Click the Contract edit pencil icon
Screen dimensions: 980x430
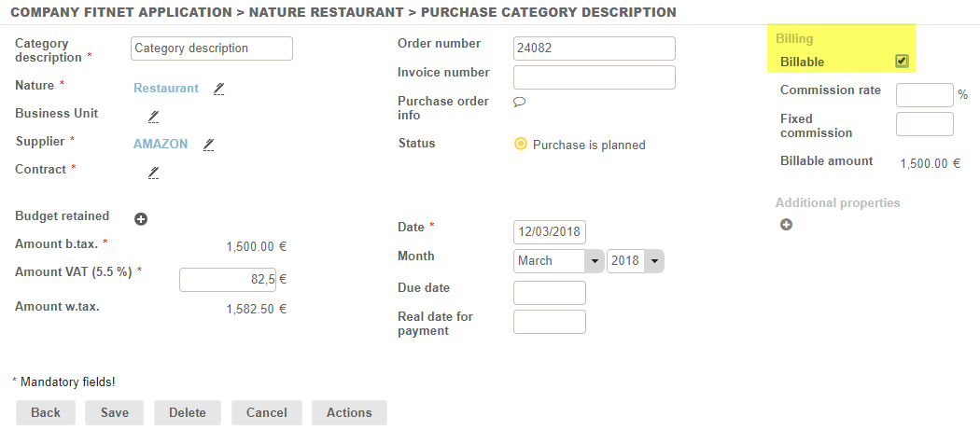(154, 173)
